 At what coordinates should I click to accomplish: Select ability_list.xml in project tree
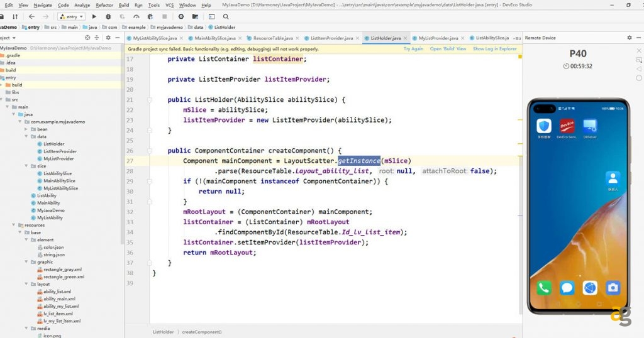click(57, 292)
